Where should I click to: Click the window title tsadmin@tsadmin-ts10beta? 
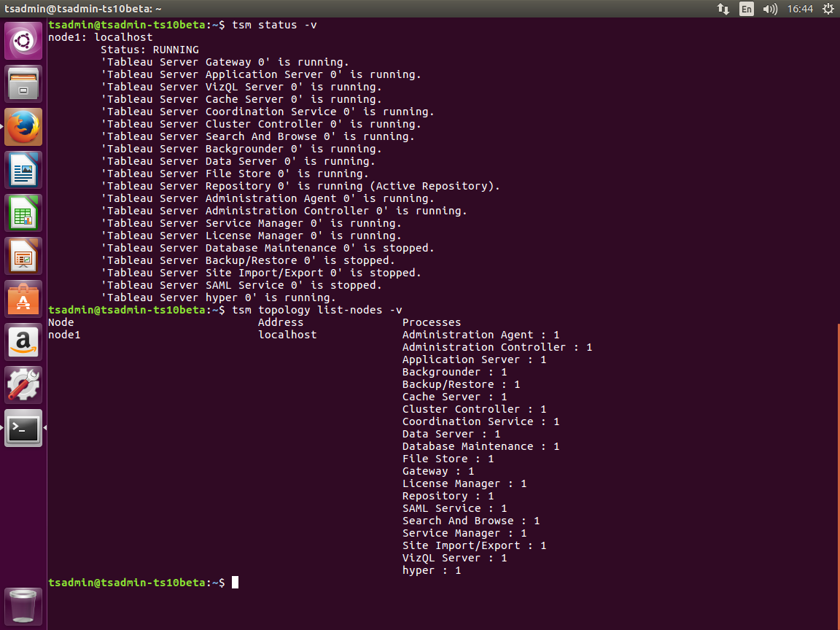coord(83,9)
